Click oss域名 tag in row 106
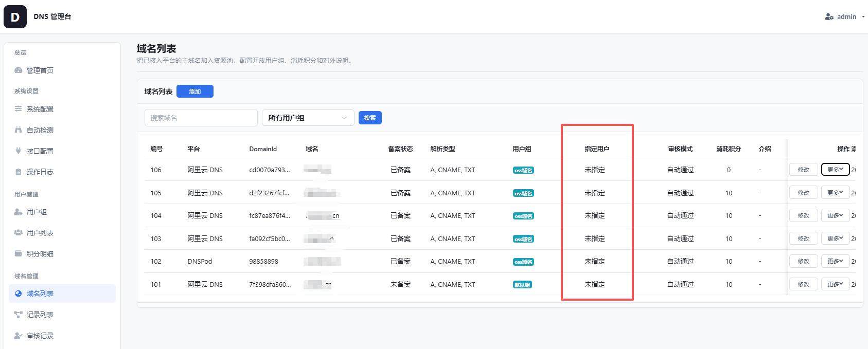Screen dimensions: 868x349 (523, 170)
